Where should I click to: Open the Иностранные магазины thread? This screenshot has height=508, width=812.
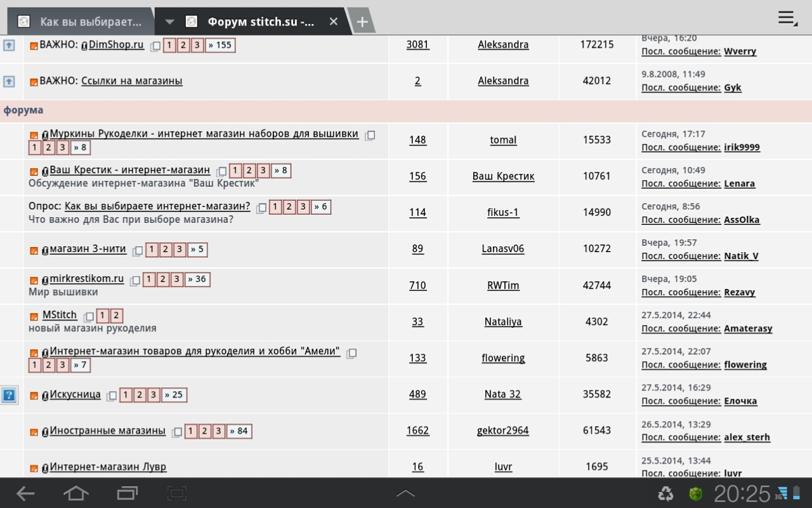pyautogui.click(x=107, y=431)
